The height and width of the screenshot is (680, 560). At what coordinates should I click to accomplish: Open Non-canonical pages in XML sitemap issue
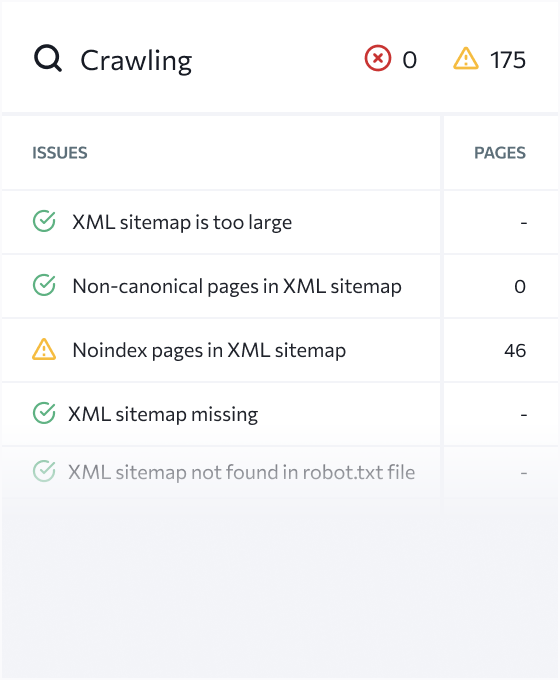point(237,287)
